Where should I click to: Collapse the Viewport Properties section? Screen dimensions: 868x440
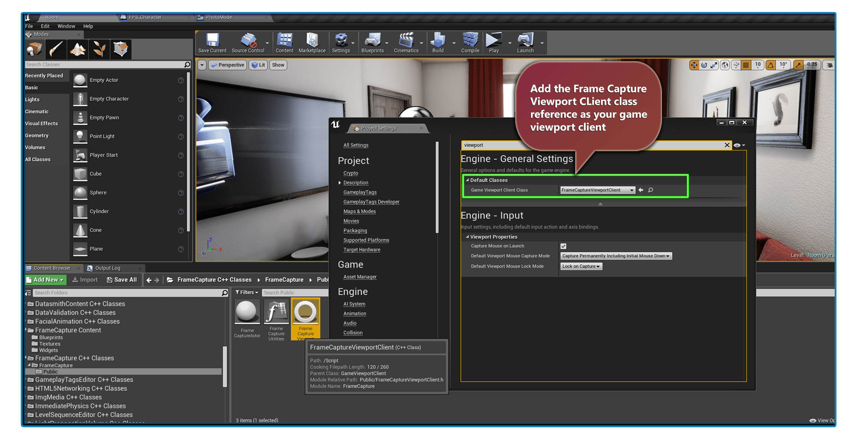(x=467, y=237)
